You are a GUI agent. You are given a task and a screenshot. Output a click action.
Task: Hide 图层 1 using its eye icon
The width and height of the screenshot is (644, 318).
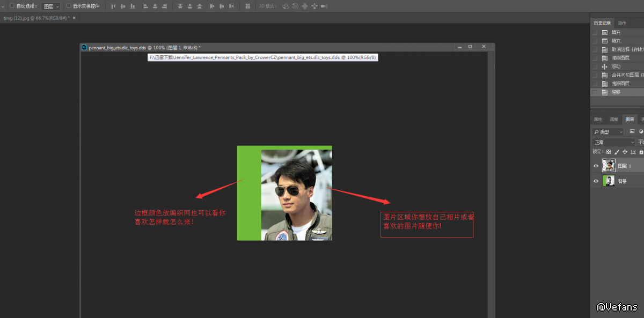596,166
